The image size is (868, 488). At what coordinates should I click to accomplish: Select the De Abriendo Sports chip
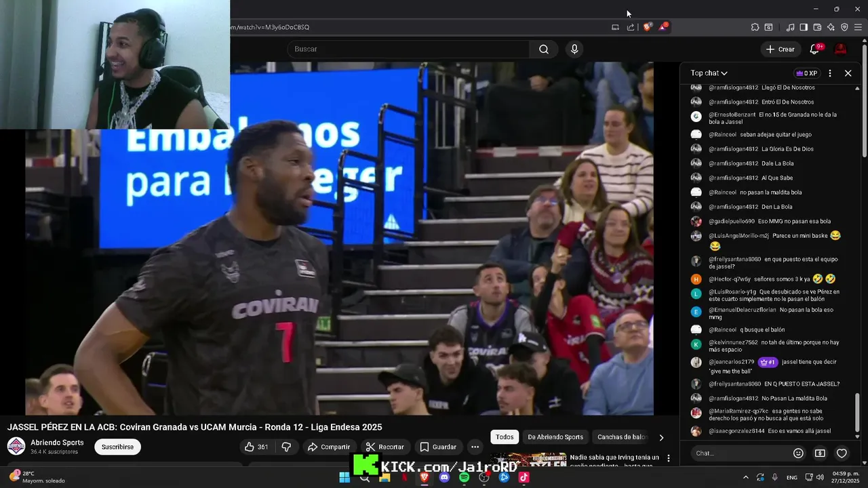(x=555, y=437)
